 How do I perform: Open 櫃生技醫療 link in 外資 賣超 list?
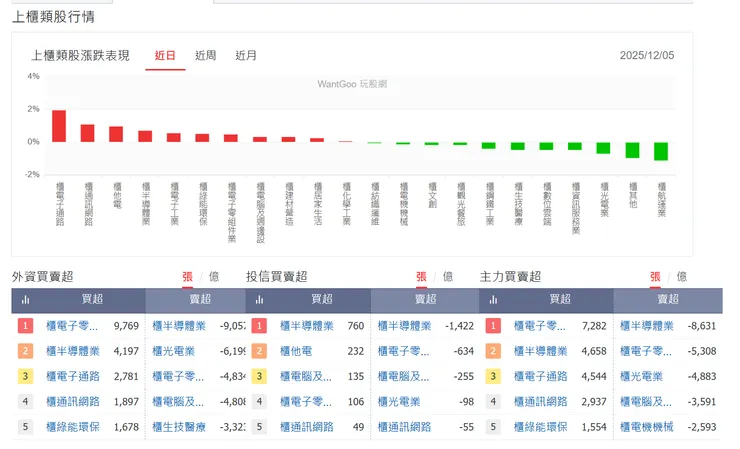click(x=179, y=427)
